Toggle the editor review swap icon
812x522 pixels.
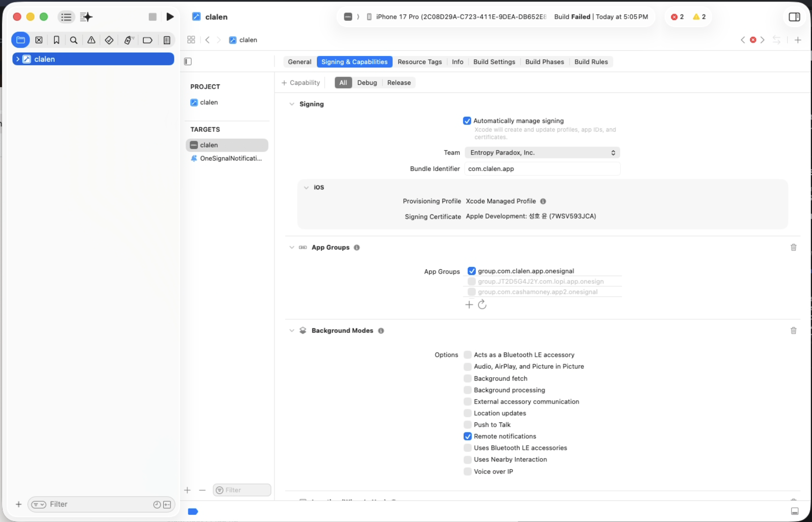coord(776,40)
